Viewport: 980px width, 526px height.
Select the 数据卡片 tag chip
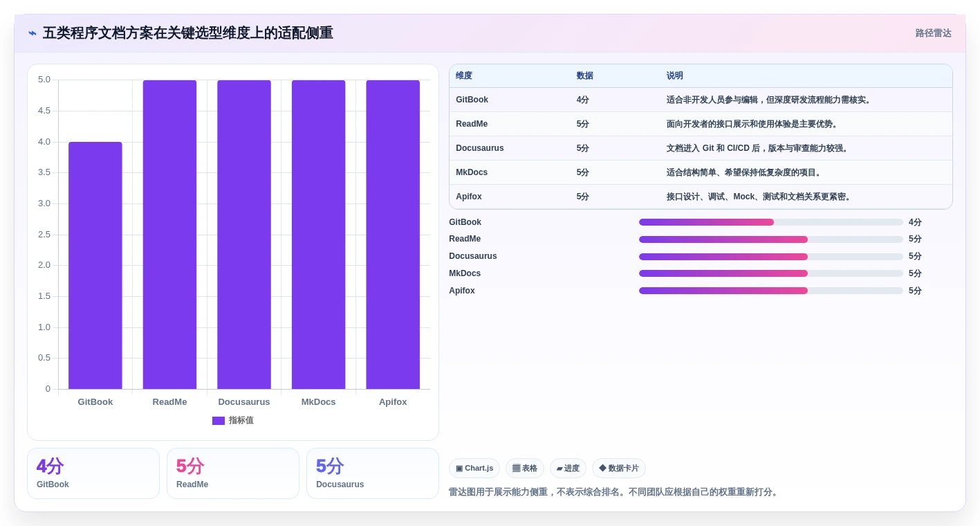pos(619,469)
